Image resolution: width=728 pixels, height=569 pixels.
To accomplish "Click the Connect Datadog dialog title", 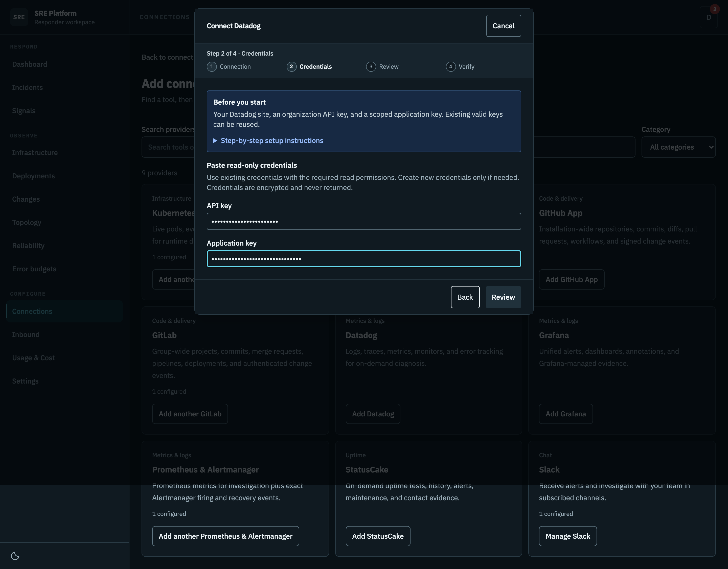I will [233, 26].
